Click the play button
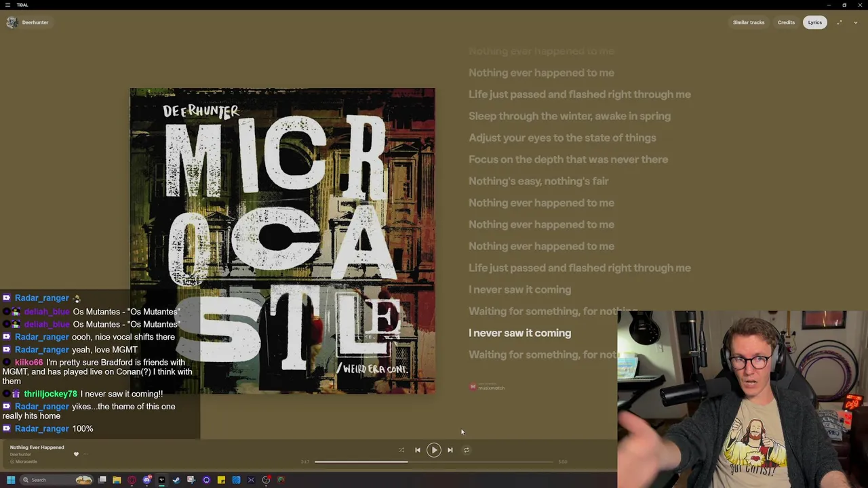Viewport: 868px width, 488px height. point(434,450)
